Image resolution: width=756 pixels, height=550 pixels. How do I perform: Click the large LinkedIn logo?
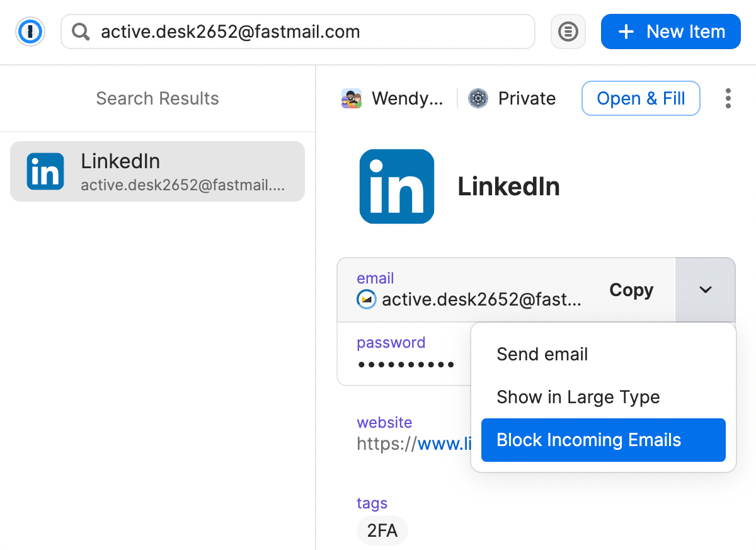click(397, 186)
